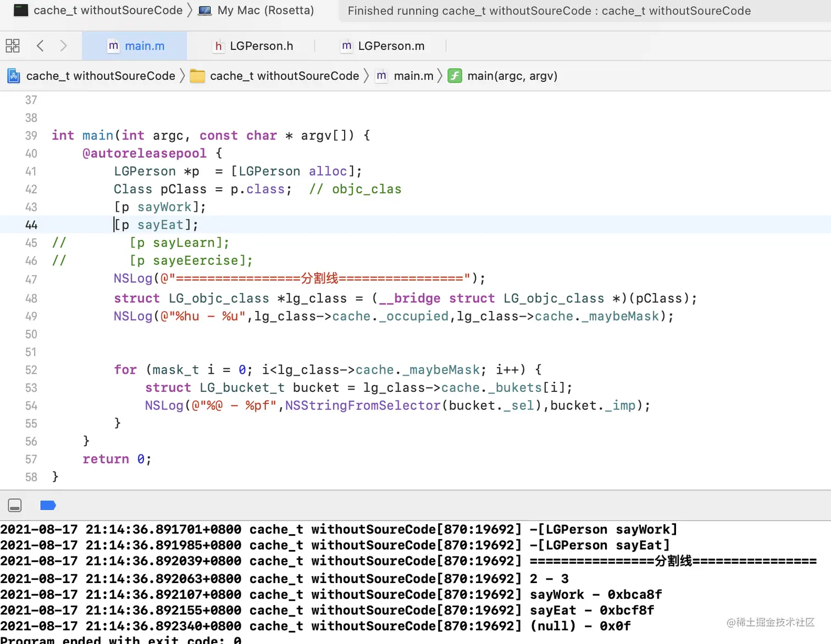Click console output 'sayWork - 0xbca8f'

pos(596,595)
